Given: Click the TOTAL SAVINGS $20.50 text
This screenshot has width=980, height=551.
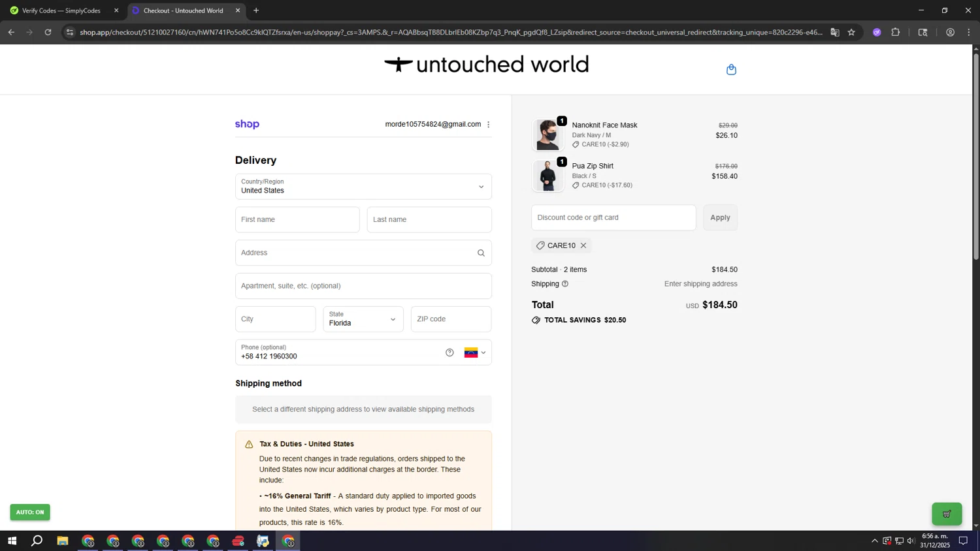Looking at the screenshot, I should pyautogui.click(x=585, y=321).
